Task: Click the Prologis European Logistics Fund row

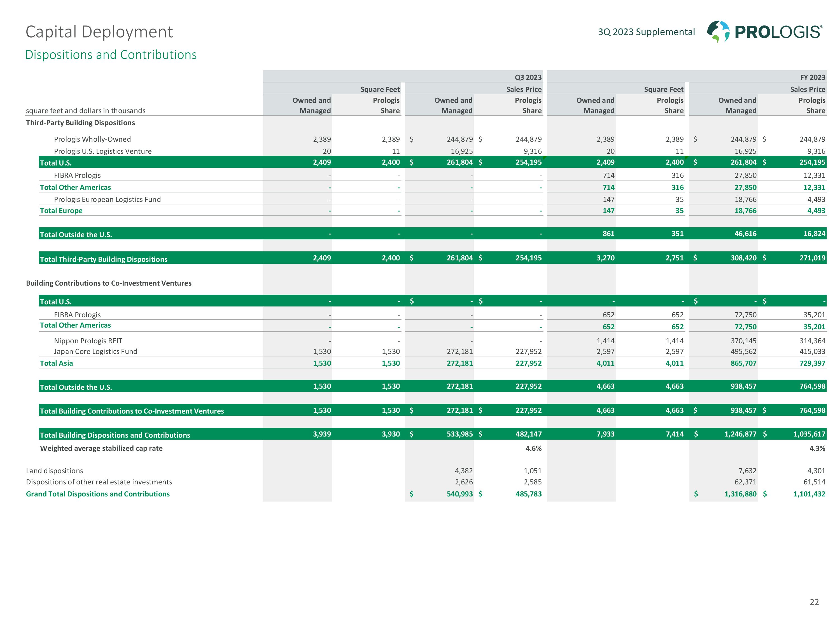Action: [107, 199]
